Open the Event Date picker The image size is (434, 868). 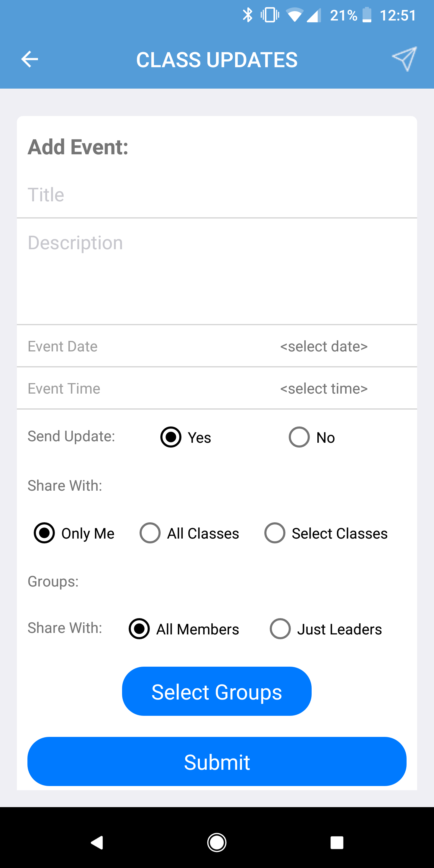point(323,346)
